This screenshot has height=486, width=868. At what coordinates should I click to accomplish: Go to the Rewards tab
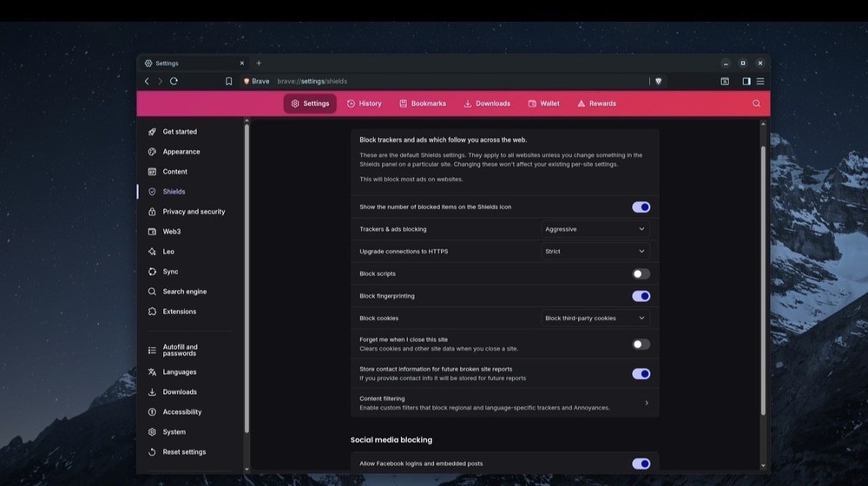596,103
